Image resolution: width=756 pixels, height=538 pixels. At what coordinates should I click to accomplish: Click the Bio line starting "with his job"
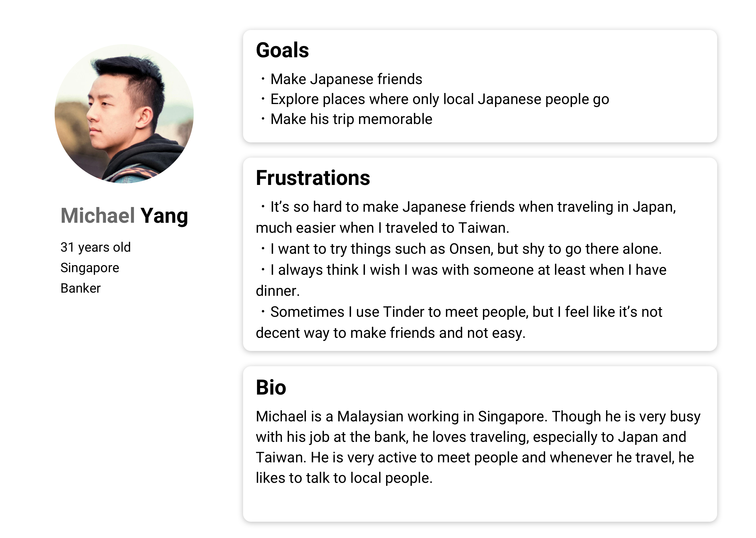pyautogui.click(x=470, y=437)
